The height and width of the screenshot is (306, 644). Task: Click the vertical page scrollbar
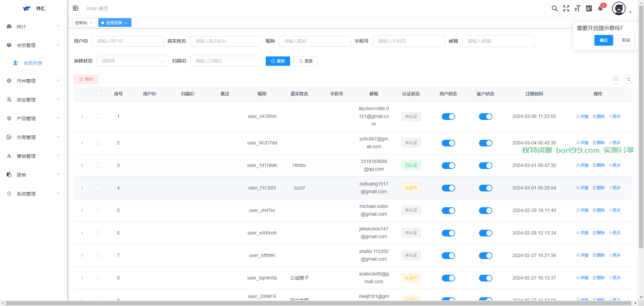641,128
